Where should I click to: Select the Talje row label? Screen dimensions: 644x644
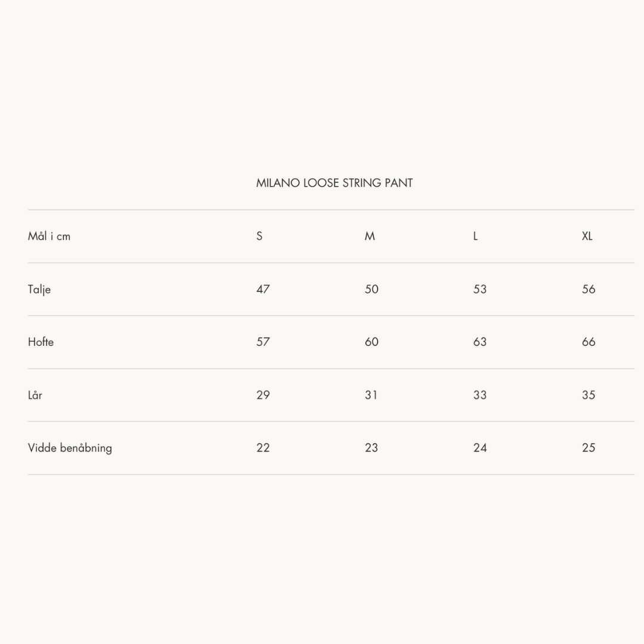[x=39, y=289]
